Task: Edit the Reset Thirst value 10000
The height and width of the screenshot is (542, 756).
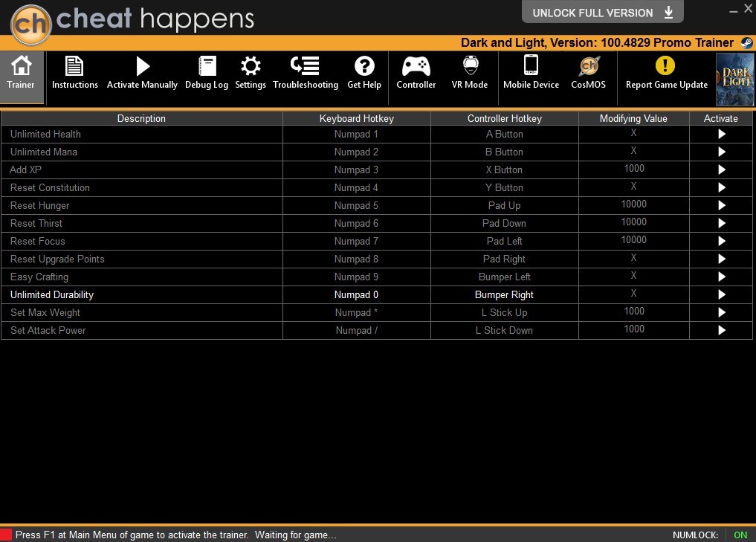Action: [x=633, y=222]
